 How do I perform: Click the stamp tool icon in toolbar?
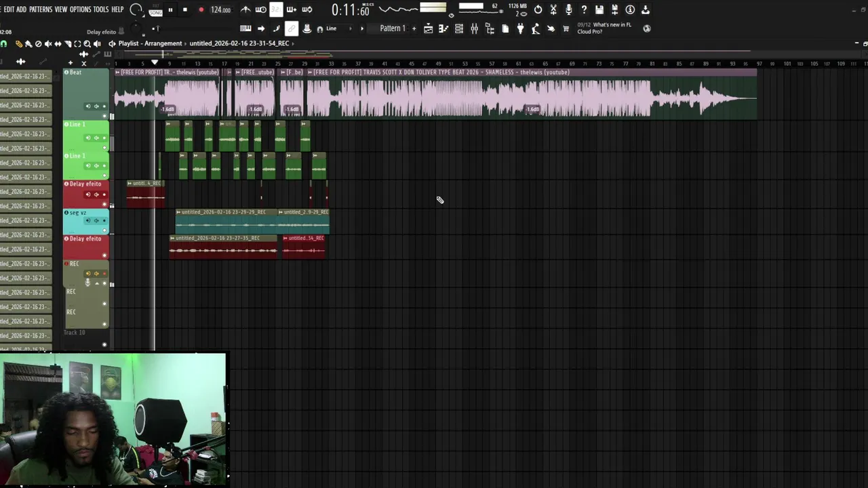307,28
